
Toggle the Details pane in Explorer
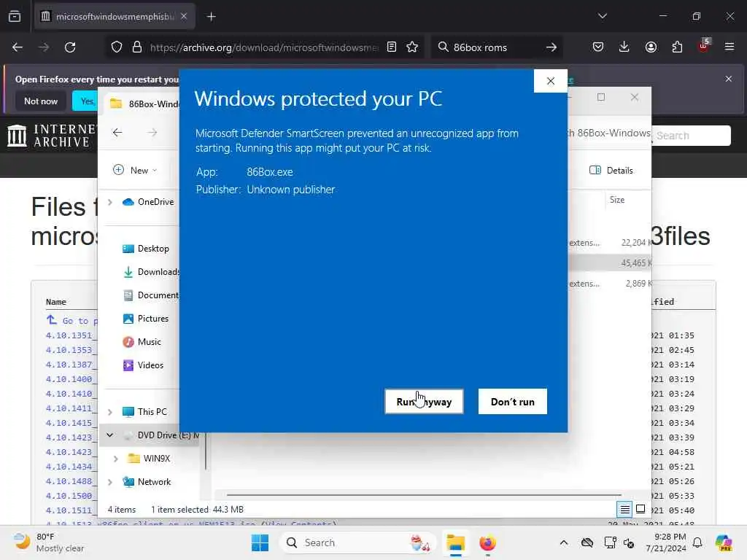coord(611,170)
